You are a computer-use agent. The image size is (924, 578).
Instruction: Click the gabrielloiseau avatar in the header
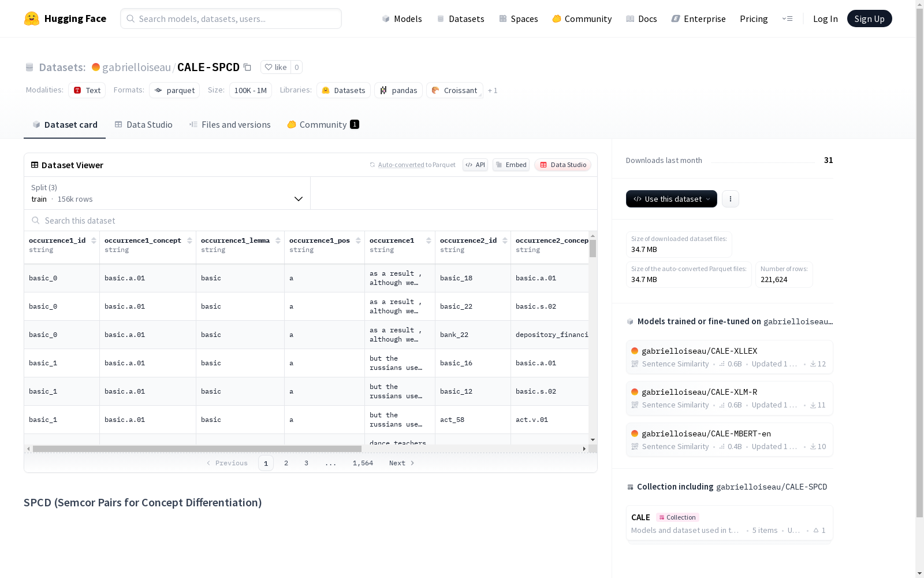pos(96,67)
